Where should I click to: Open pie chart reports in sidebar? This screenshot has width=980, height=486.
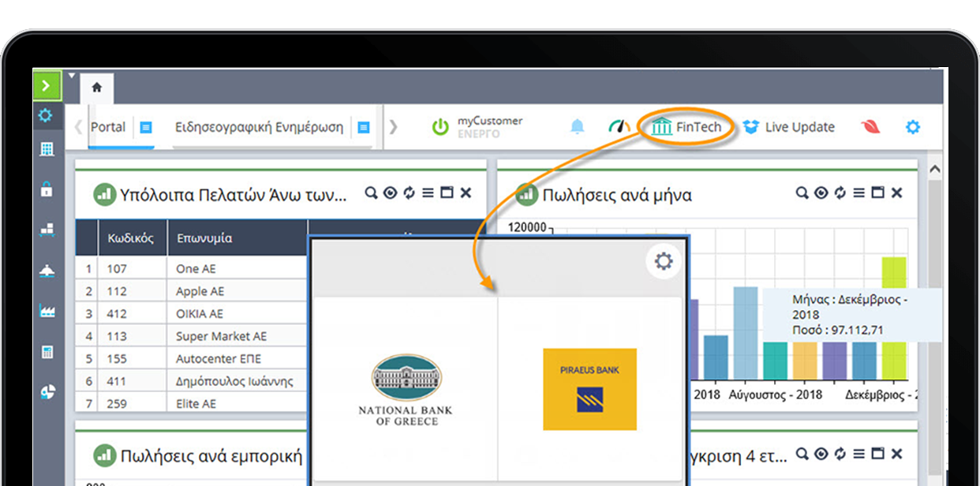point(47,392)
